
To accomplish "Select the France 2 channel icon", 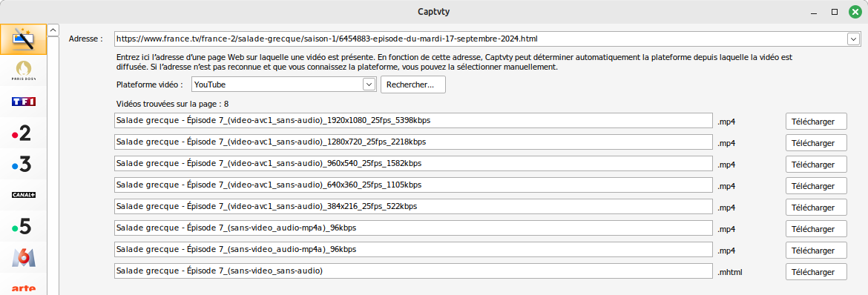I will [x=23, y=132].
